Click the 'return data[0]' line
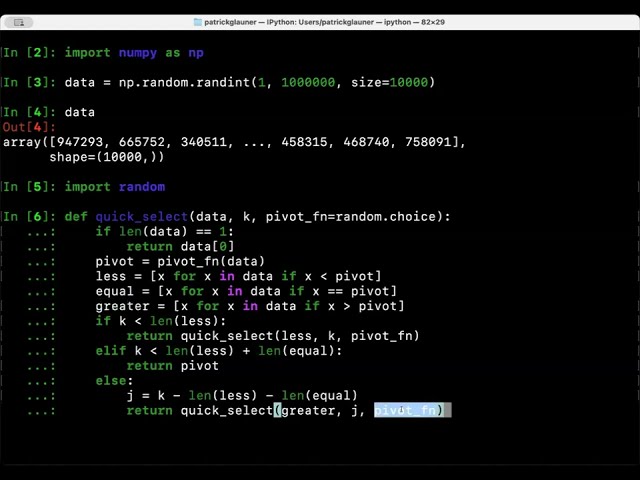 [x=180, y=247]
